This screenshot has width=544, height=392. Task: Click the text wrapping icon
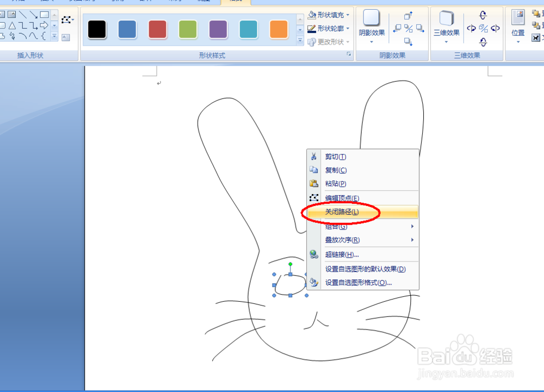[x=536, y=38]
